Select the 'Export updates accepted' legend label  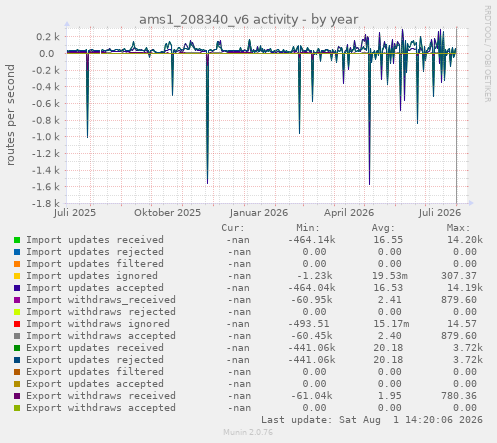tap(95, 384)
